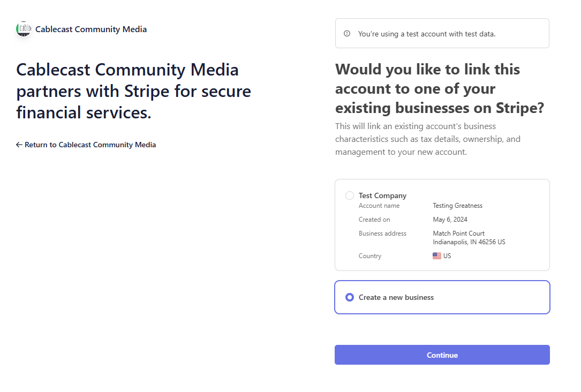Screen dimensions: 581x392
Task: Click the description about linking business characteristics
Action: tap(428, 139)
